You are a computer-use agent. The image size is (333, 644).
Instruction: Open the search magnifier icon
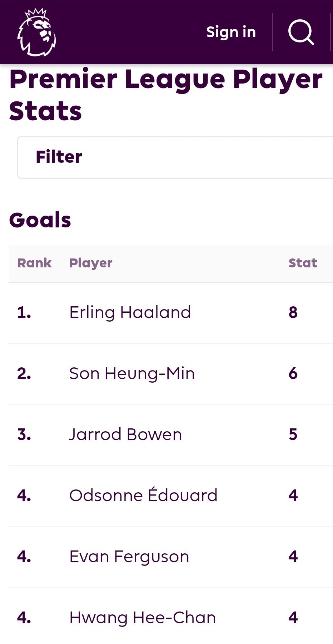(x=301, y=32)
